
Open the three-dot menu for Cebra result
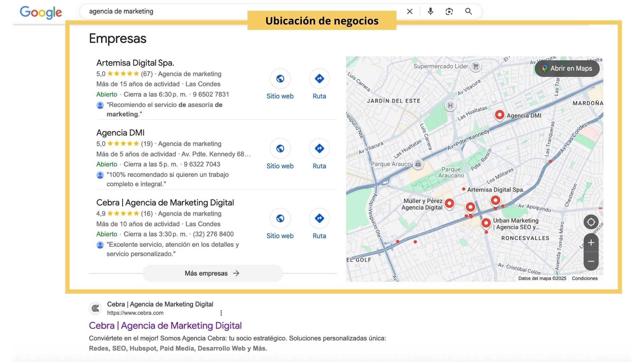tap(221, 313)
